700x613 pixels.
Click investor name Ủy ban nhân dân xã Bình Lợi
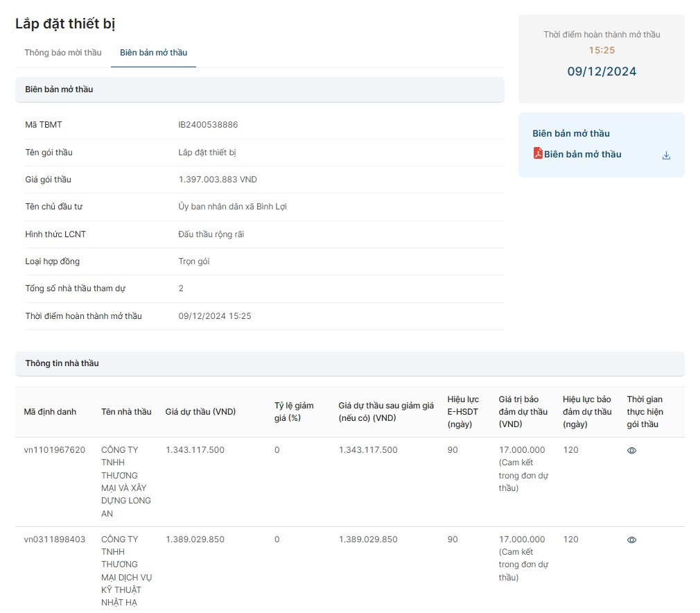(x=232, y=207)
